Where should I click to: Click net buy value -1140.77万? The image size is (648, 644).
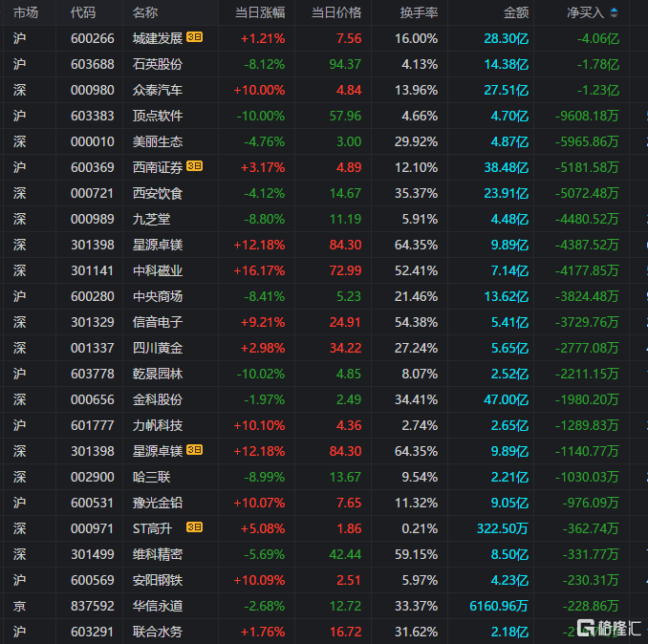tap(587, 451)
